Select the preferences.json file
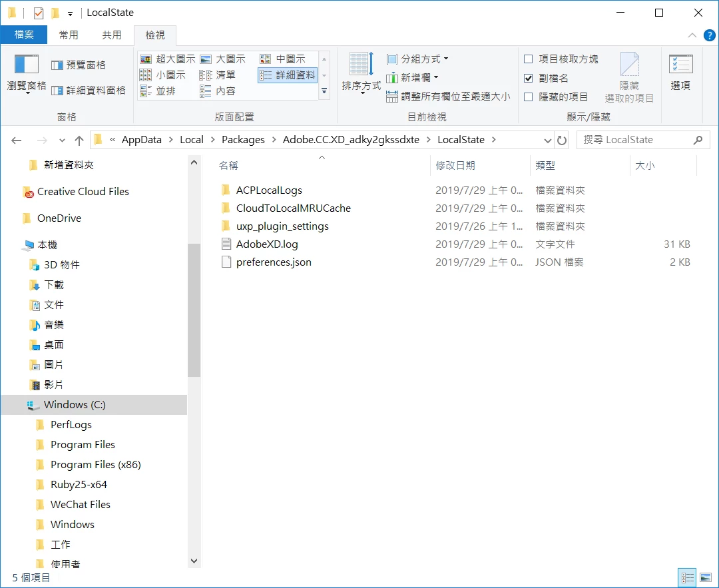This screenshot has height=588, width=719. [274, 262]
